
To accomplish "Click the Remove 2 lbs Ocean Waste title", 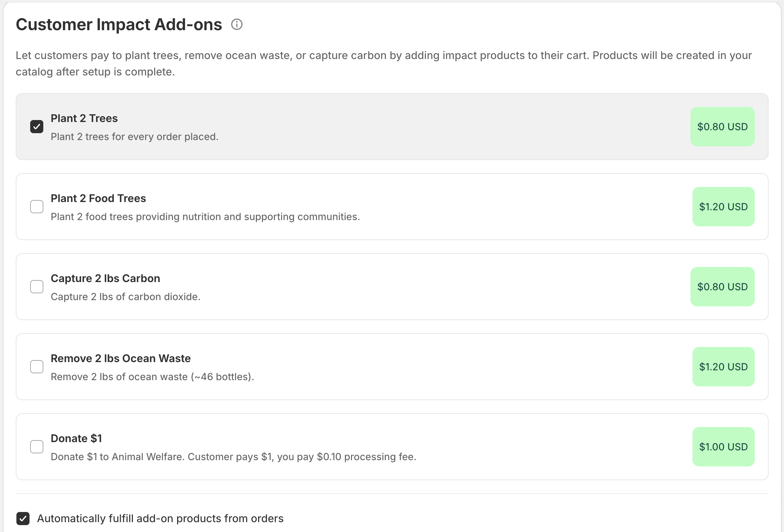I will click(120, 358).
